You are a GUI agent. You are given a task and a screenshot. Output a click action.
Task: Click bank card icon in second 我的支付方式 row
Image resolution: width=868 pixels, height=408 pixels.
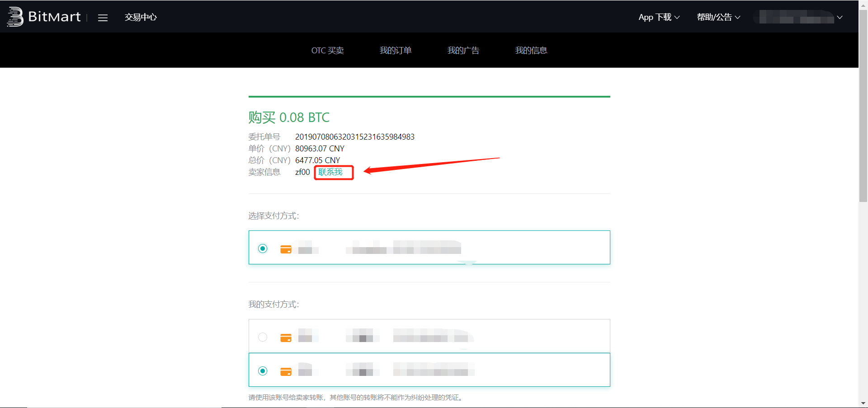pyautogui.click(x=286, y=372)
